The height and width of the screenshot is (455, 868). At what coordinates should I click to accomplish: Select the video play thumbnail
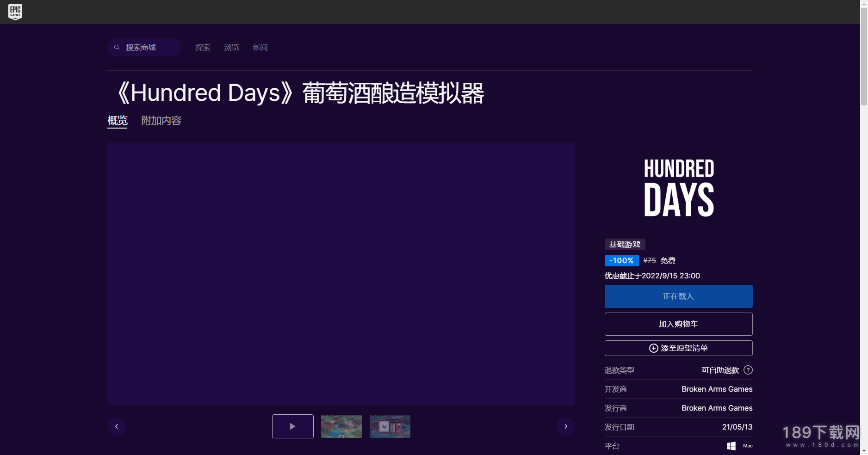[293, 426]
